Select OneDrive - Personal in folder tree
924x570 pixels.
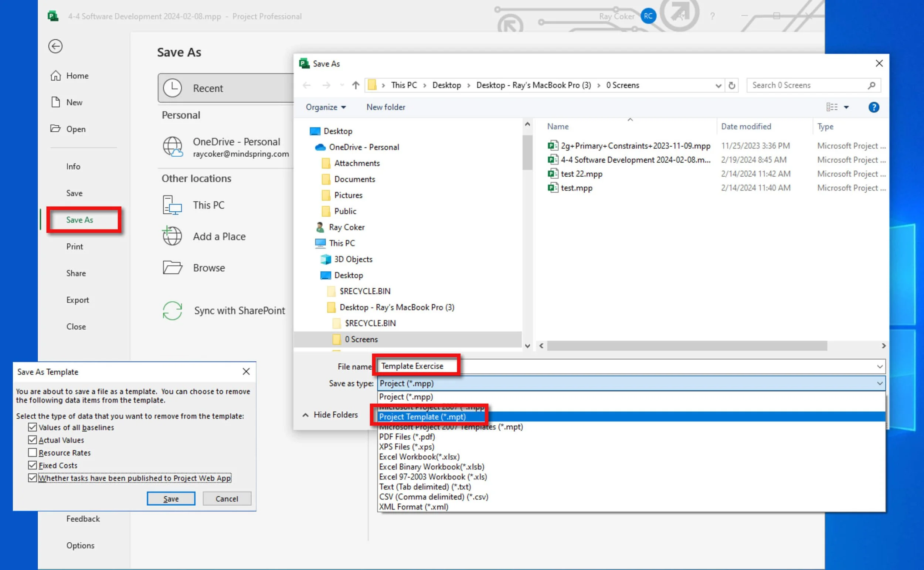pyautogui.click(x=357, y=147)
